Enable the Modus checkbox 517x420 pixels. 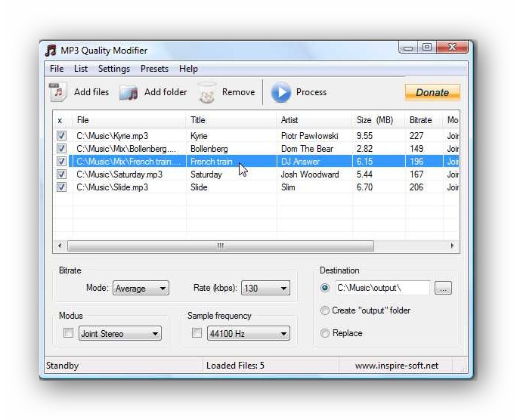[x=68, y=333]
